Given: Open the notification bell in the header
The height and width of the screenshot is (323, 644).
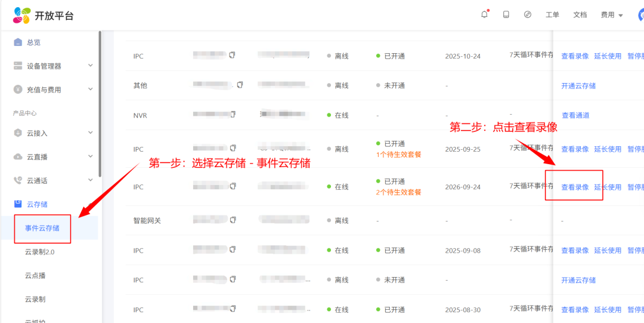Looking at the screenshot, I should click(x=485, y=15).
